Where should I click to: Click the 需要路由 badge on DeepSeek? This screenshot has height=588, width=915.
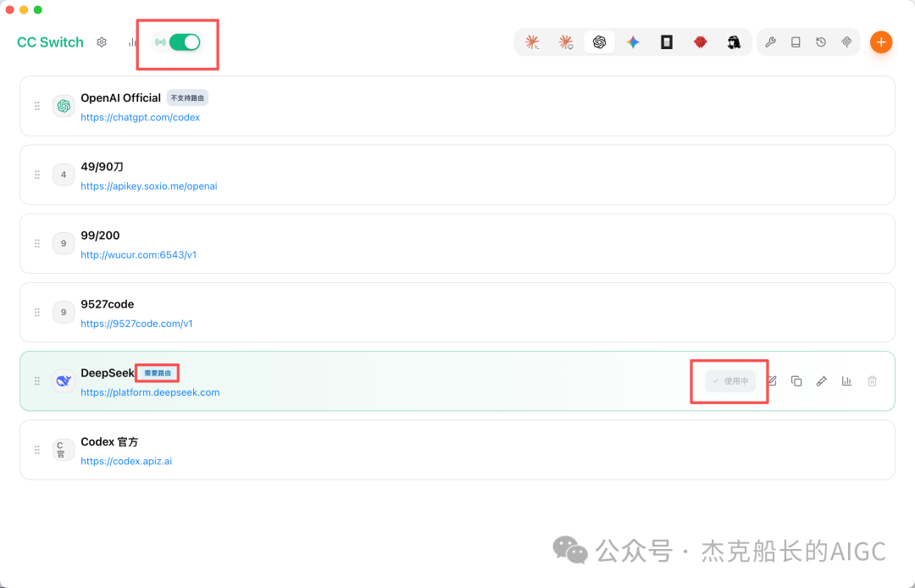pyautogui.click(x=158, y=374)
